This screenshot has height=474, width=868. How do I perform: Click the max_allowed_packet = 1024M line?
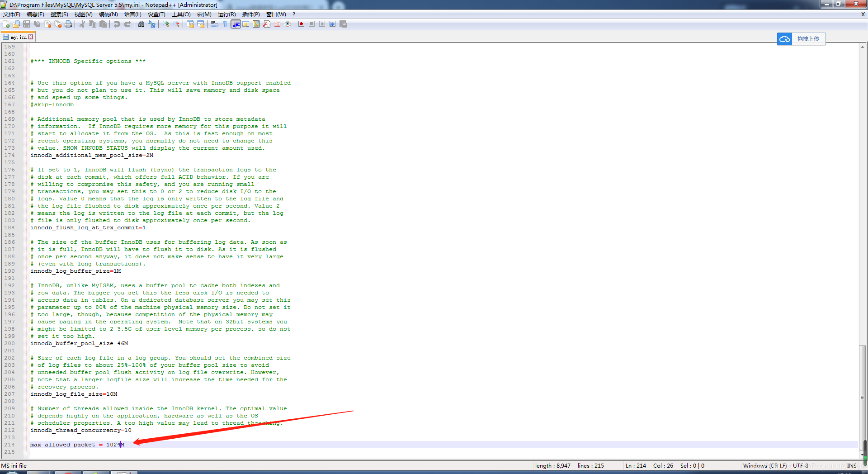coord(77,445)
